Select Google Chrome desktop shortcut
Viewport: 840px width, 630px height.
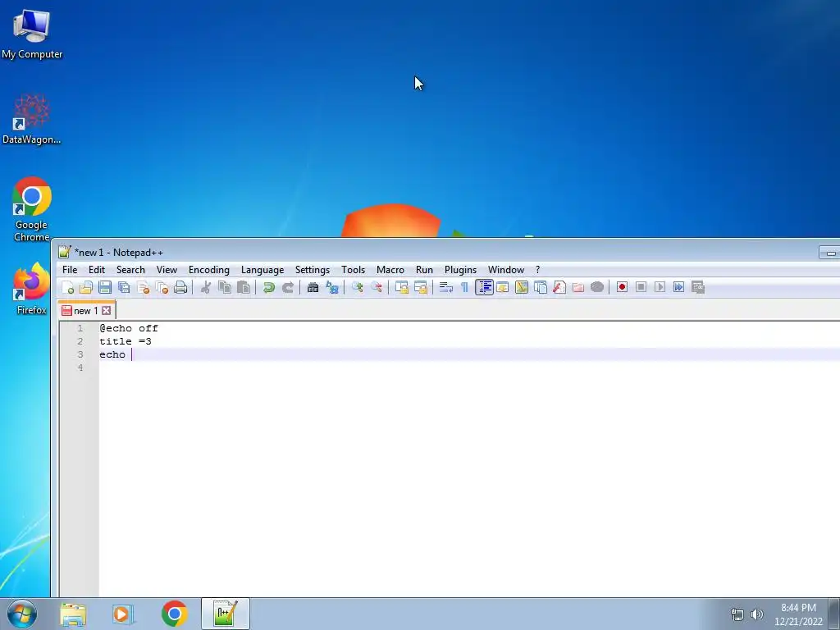click(32, 209)
